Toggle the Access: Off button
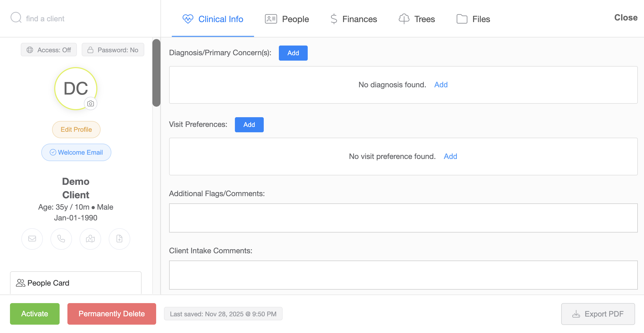The image size is (644, 333). [x=49, y=50]
